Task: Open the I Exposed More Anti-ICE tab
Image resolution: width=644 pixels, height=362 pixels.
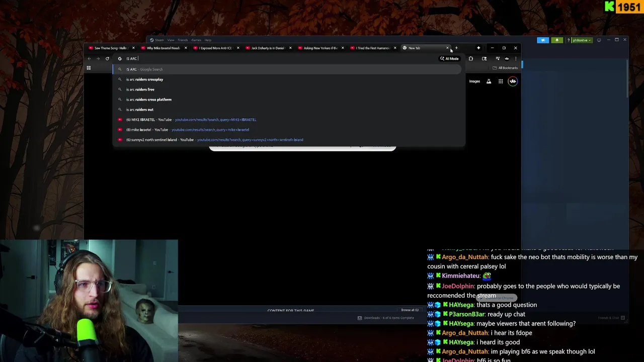Action: point(215,48)
